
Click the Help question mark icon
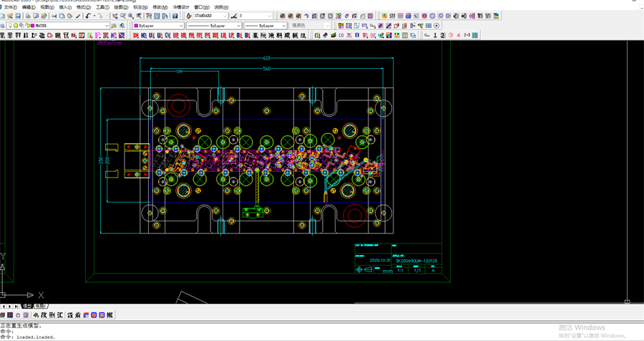(175, 16)
